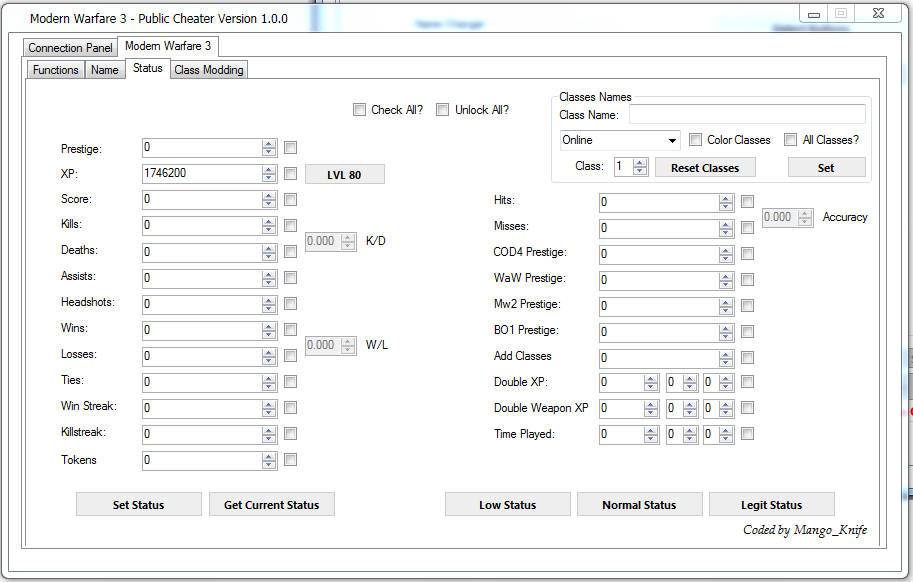Click the LVL 80 button
The width and height of the screenshot is (913, 582).
[344, 175]
